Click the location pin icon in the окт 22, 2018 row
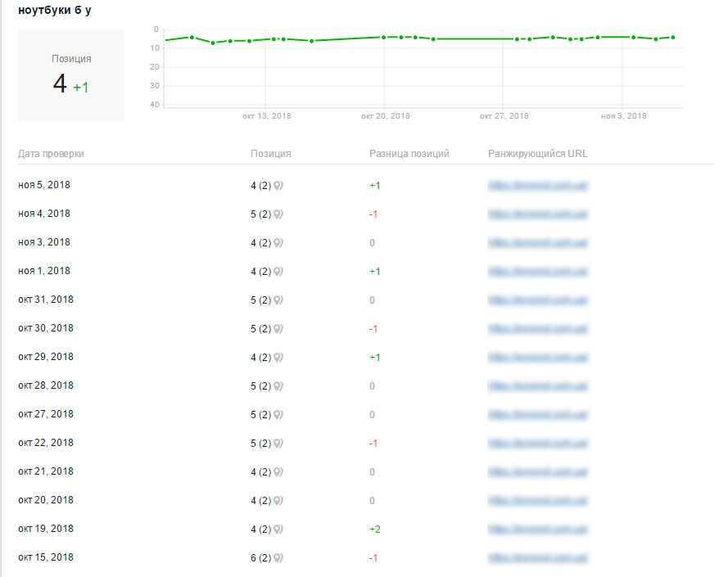Screen dimensions: 728x577 [278, 444]
